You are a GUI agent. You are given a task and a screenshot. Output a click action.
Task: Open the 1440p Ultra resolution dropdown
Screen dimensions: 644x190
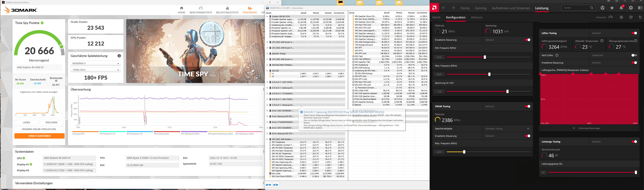click(96, 70)
